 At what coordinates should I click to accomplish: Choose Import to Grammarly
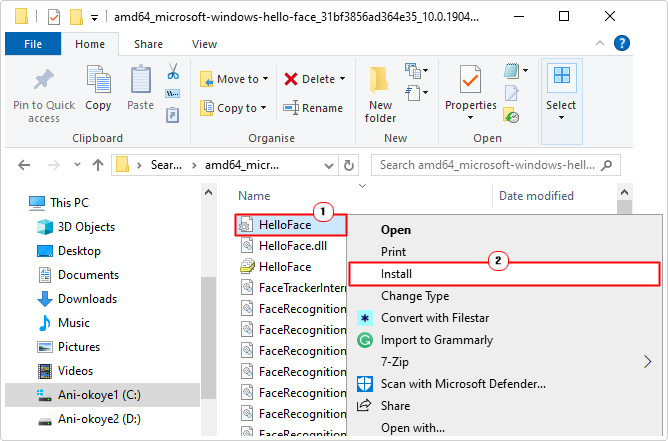(505, 340)
